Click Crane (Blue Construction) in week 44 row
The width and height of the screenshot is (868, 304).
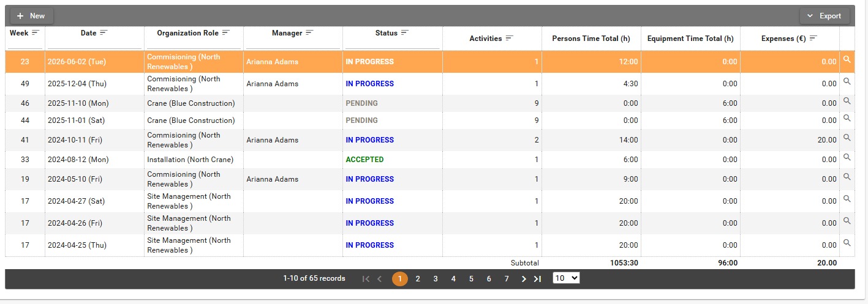[x=191, y=120]
